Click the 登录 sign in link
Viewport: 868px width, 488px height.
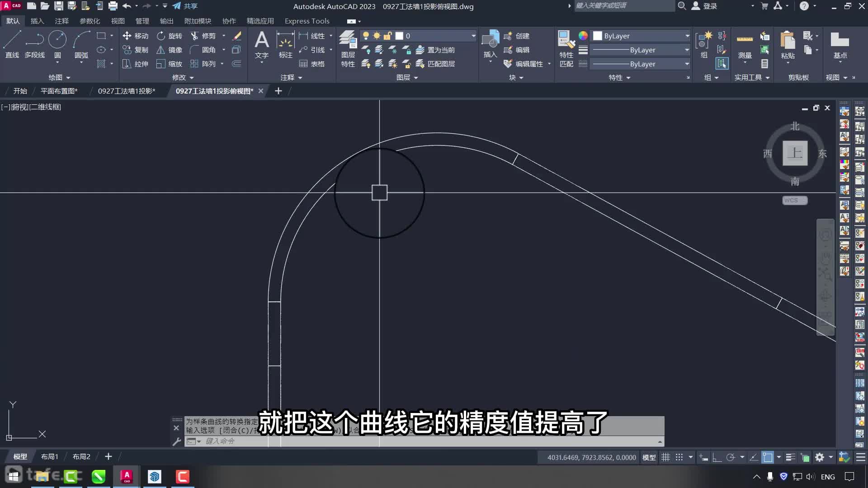pos(710,6)
